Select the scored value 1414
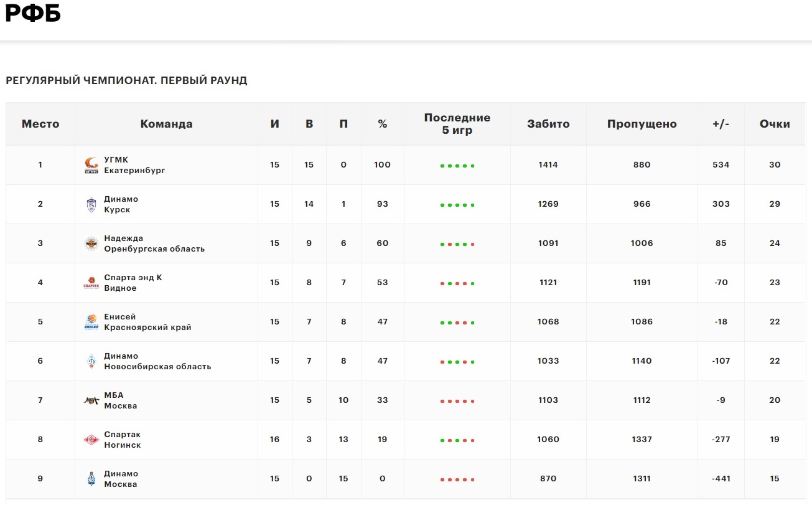Image resolution: width=812 pixels, height=505 pixels. point(548,165)
